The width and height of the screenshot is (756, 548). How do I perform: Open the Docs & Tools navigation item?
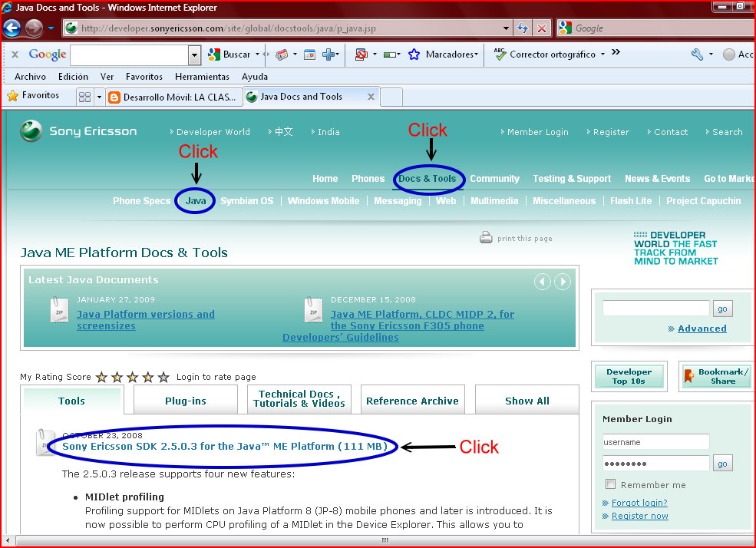pyautogui.click(x=428, y=179)
